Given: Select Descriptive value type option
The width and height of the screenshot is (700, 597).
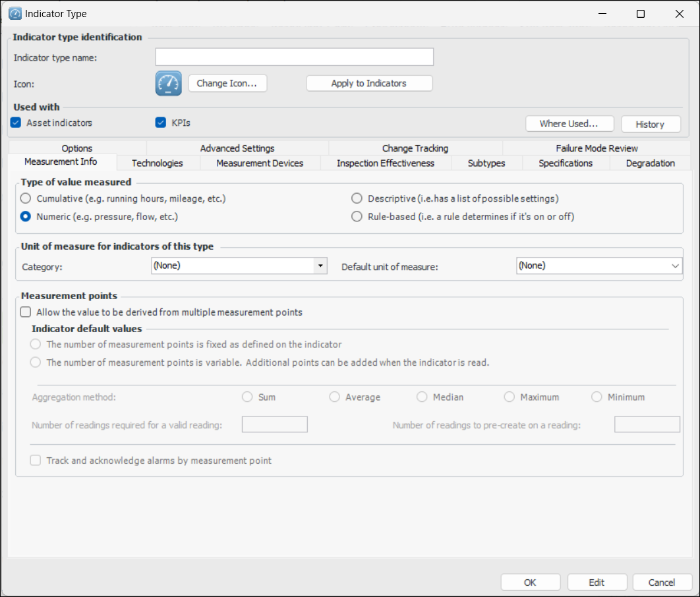Looking at the screenshot, I should click(x=357, y=198).
